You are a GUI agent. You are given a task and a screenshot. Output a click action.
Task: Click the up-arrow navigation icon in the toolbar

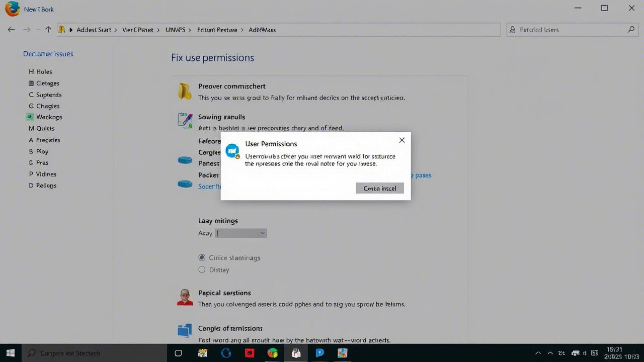point(48,29)
